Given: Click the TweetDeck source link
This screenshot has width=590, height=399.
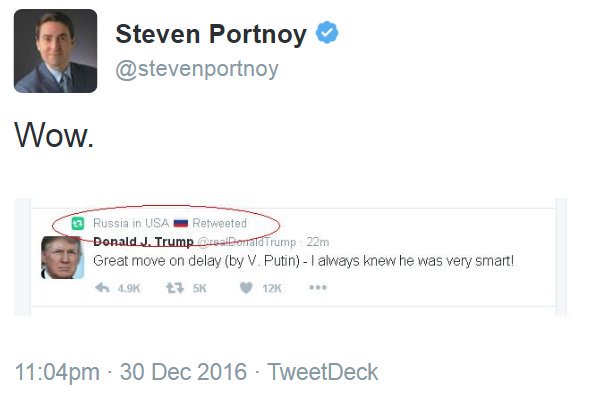Looking at the screenshot, I should (x=322, y=372).
